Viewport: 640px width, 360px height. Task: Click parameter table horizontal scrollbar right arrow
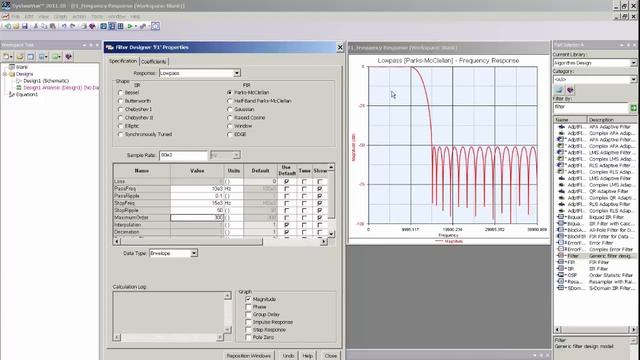pyautogui.click(x=324, y=242)
